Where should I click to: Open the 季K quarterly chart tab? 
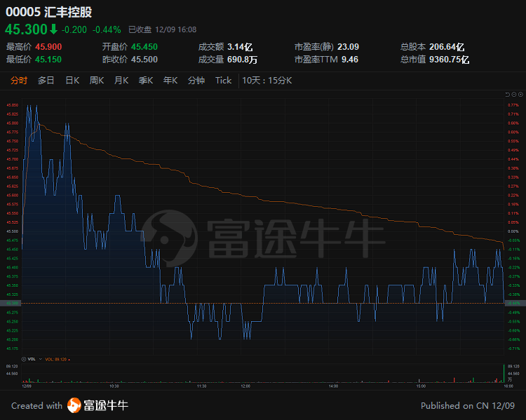click(146, 80)
